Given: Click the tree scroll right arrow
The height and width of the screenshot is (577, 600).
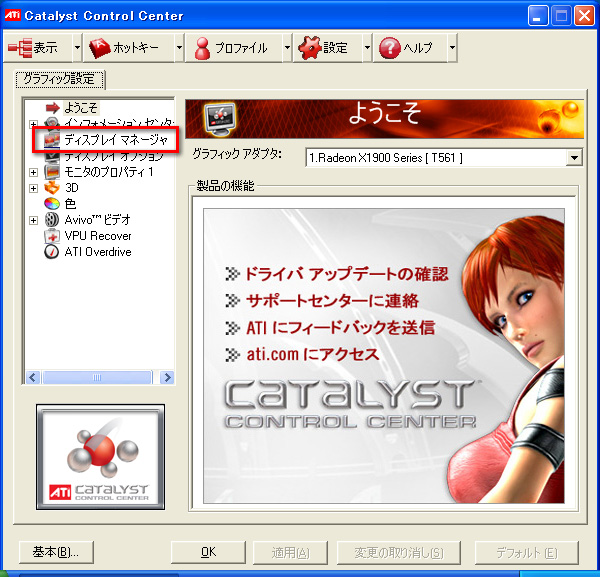Looking at the screenshot, I should (167, 378).
